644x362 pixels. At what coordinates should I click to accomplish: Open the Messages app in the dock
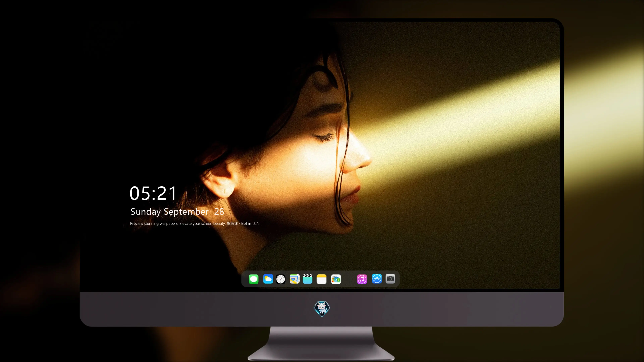coord(254,279)
